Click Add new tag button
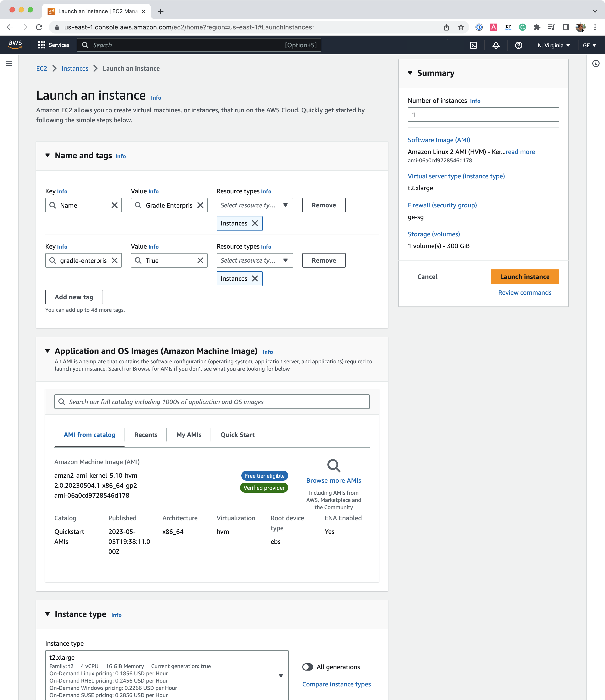This screenshot has width=605, height=700. pyautogui.click(x=74, y=297)
